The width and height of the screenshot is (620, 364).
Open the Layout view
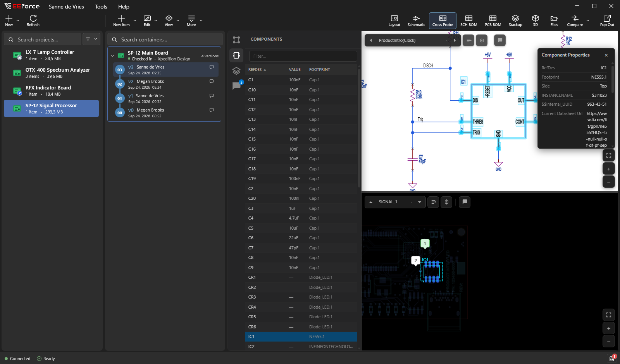[x=394, y=21]
